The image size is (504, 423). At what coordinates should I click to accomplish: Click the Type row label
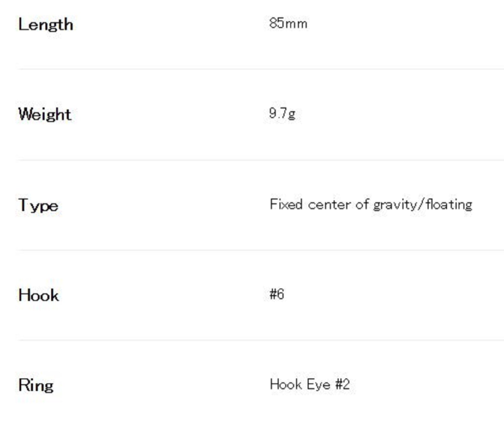click(x=38, y=205)
